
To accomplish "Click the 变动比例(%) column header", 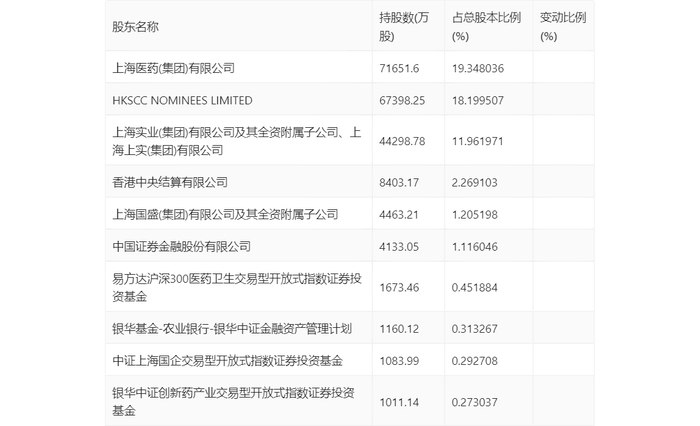I will pos(562,27).
